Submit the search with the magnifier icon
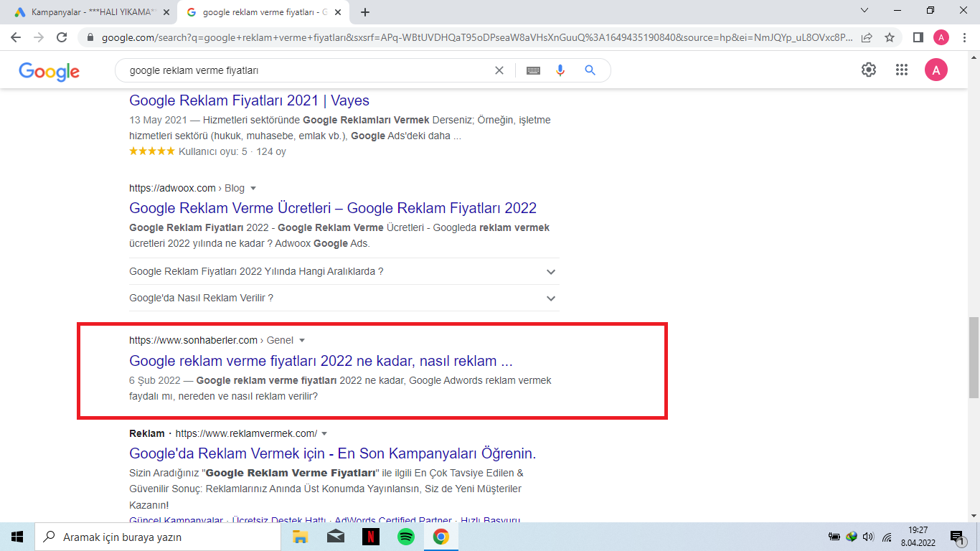 (590, 70)
